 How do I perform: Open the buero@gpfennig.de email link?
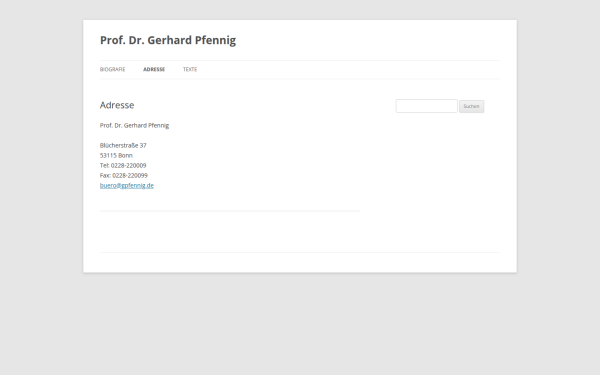click(127, 186)
